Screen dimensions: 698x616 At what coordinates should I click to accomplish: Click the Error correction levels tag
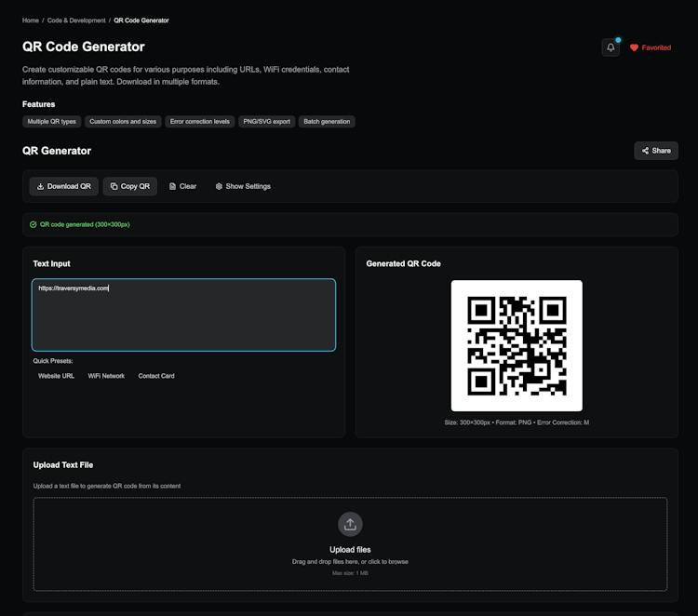pyautogui.click(x=200, y=122)
